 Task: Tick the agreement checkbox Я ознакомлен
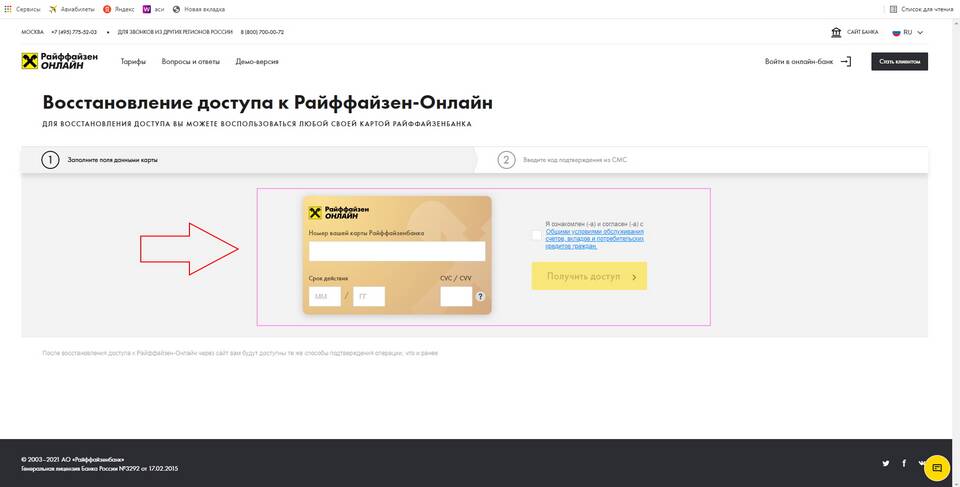click(x=537, y=235)
